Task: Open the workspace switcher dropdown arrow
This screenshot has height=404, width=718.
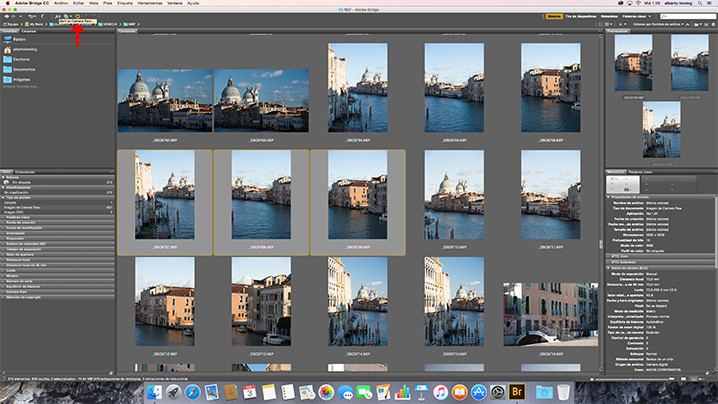Action: click(650, 16)
